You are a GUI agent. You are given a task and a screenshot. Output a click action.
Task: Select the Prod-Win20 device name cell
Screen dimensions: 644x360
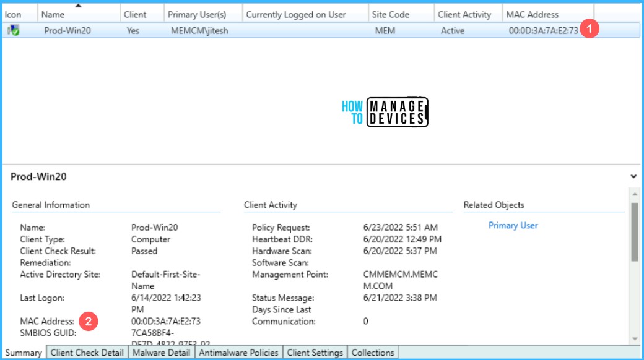[x=67, y=31]
